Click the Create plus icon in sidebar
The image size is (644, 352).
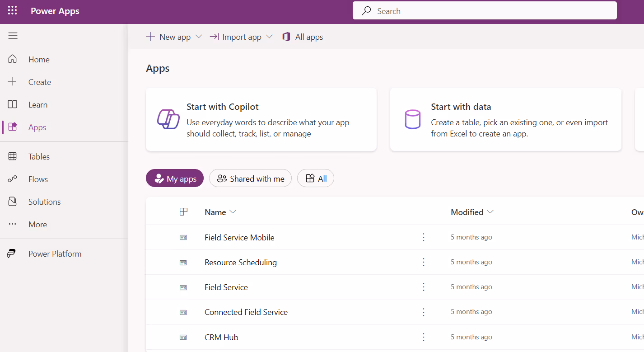[13, 82]
